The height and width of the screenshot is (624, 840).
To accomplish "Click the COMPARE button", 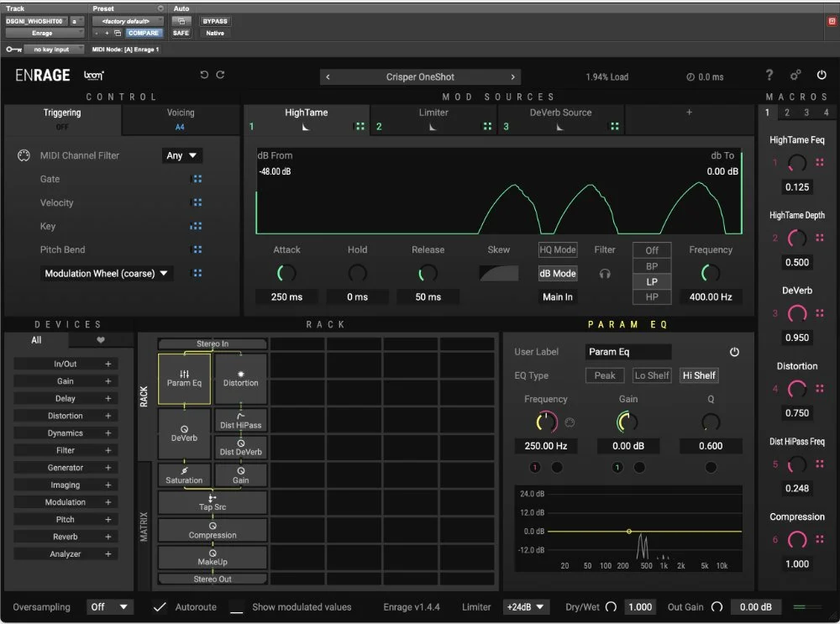I will [143, 33].
